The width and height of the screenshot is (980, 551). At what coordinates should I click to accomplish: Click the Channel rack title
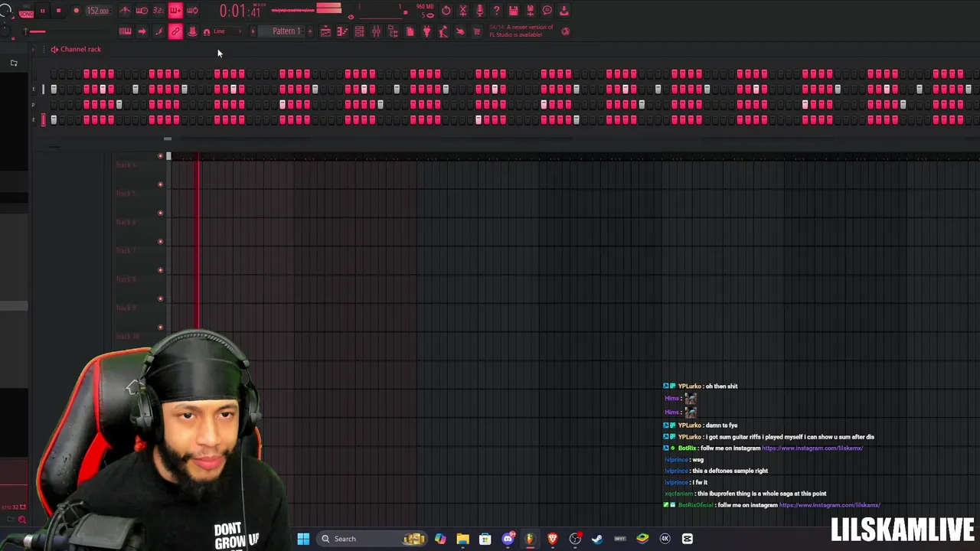click(80, 49)
